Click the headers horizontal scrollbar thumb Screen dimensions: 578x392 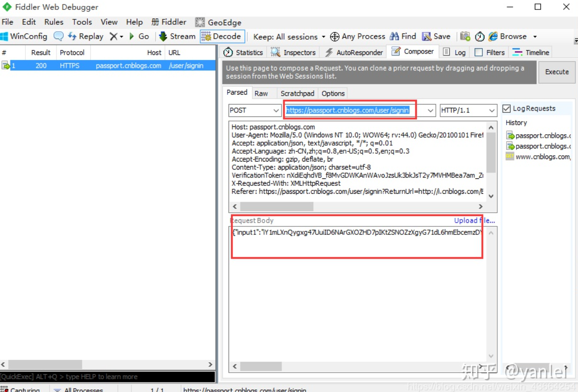point(277,207)
